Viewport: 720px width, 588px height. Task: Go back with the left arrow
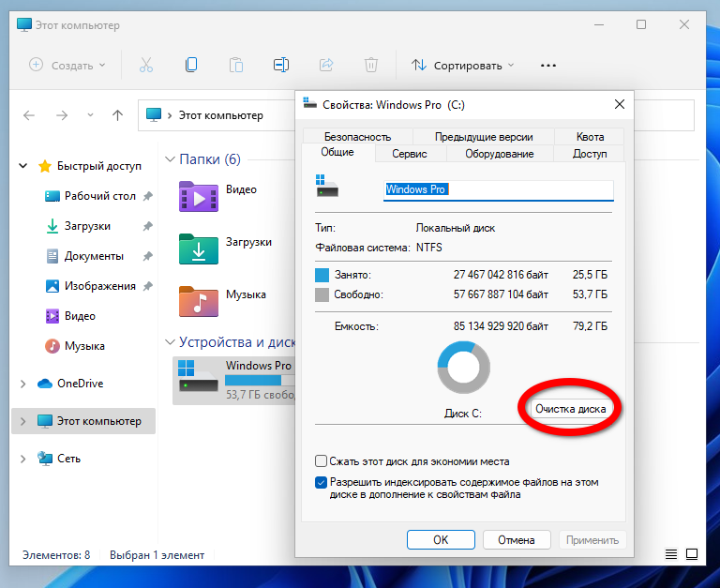tap(29, 115)
